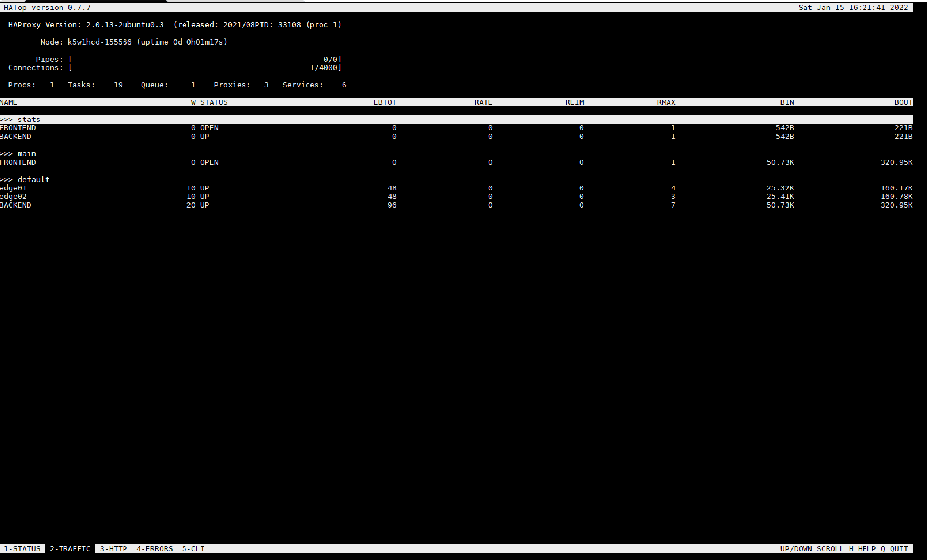Screen dimensions: 927x560
Task: Click the OPEN status of main FRONTEND
Action: (209, 163)
